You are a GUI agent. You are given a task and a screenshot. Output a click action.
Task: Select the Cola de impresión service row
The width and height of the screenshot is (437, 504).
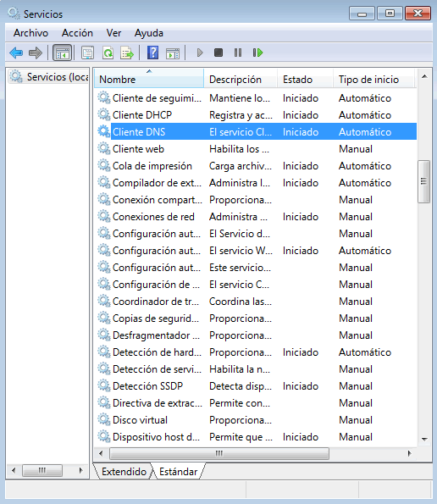(x=256, y=166)
